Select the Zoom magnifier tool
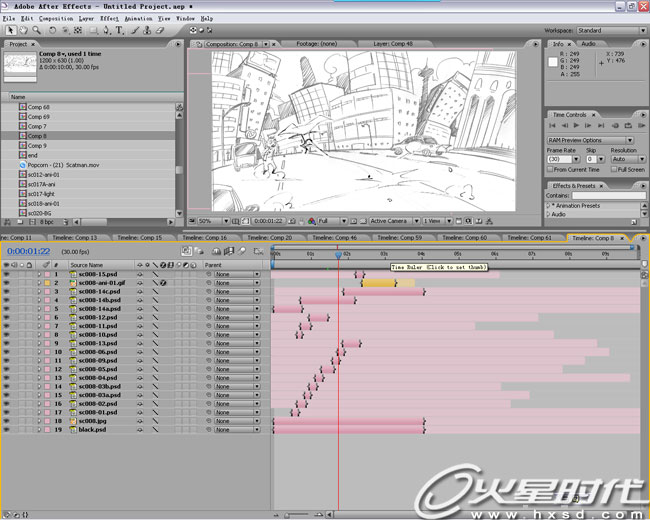The height and width of the screenshot is (520, 650). coord(36,30)
